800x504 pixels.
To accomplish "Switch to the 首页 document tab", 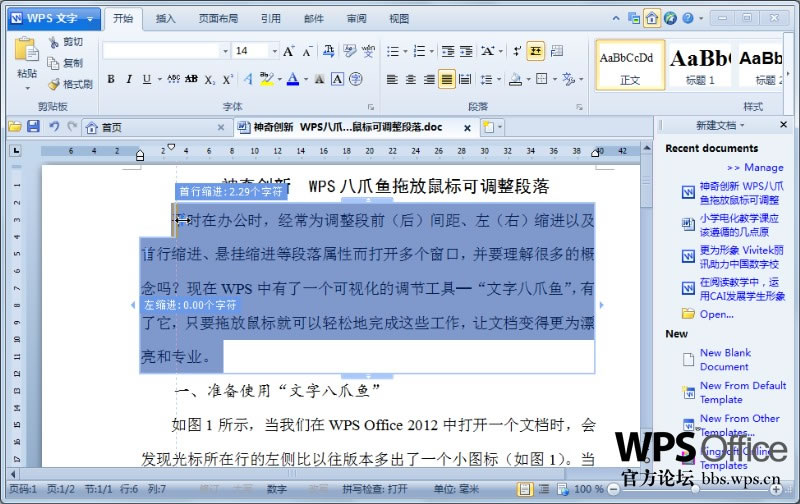I will [155, 128].
